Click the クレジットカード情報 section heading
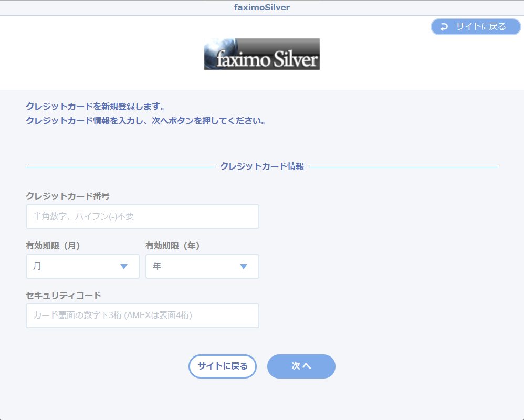Screen dimensions: 524x420 (262, 166)
